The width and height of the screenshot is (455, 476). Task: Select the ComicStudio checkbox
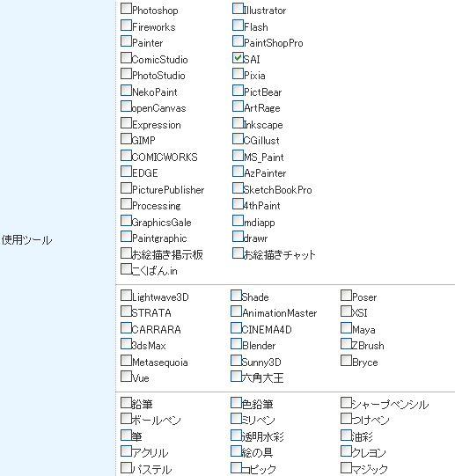pos(126,57)
